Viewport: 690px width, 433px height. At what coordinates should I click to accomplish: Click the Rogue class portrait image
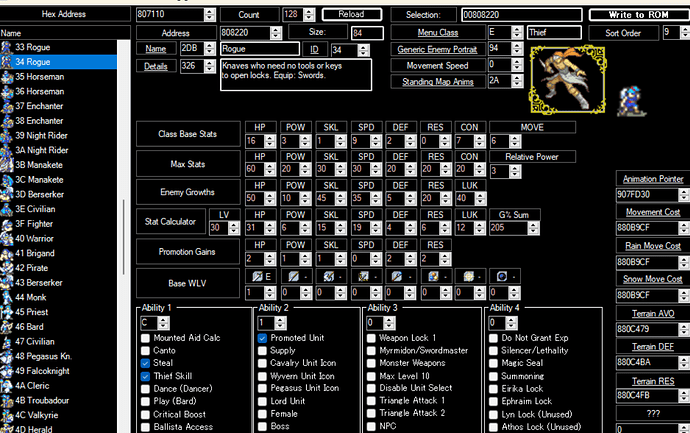(x=568, y=80)
